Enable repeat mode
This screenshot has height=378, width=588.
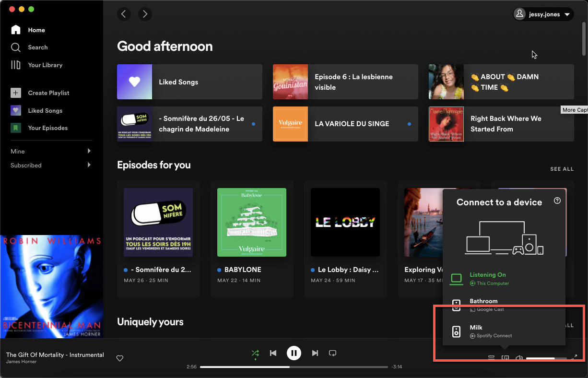332,353
